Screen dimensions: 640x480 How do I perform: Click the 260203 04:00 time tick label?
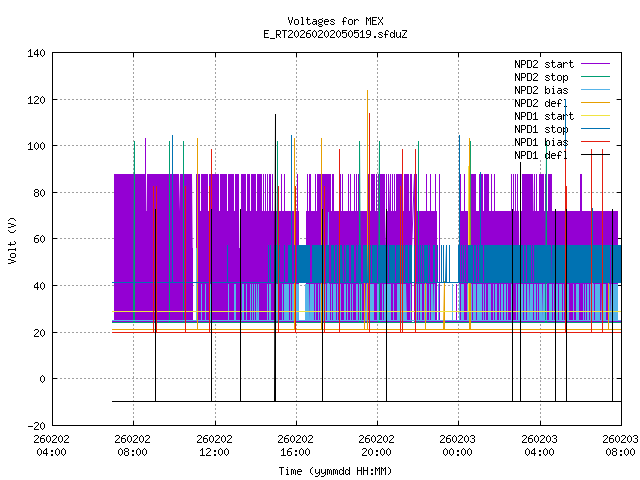[x=539, y=444]
